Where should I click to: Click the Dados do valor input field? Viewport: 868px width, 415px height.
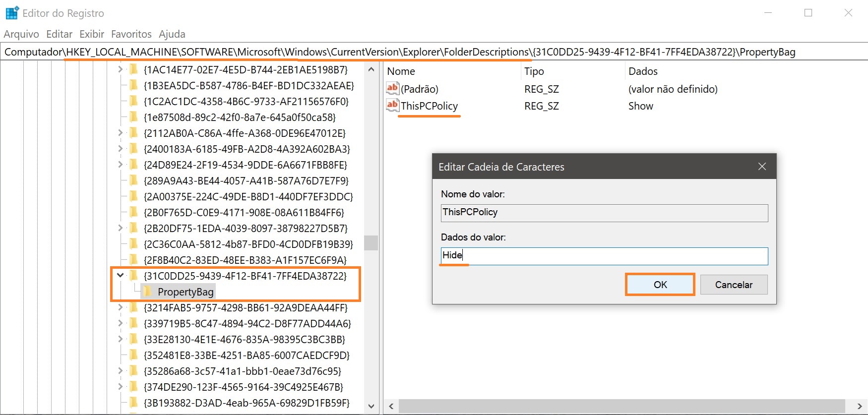604,256
